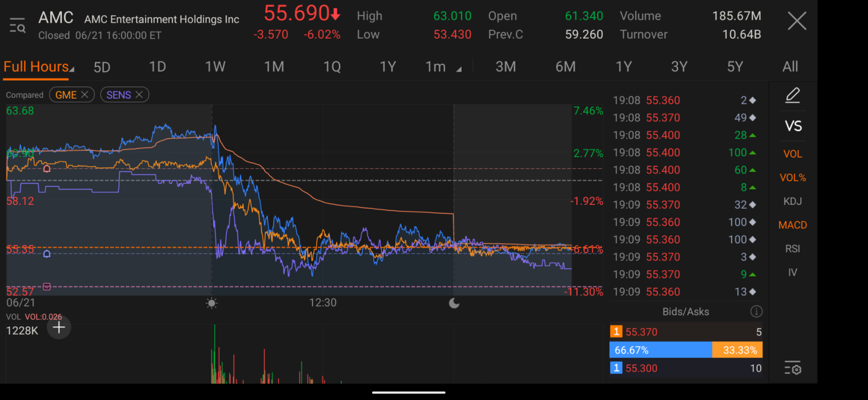Toggle VOL% indicator
The width and height of the screenshot is (868, 400).
coord(793,178)
